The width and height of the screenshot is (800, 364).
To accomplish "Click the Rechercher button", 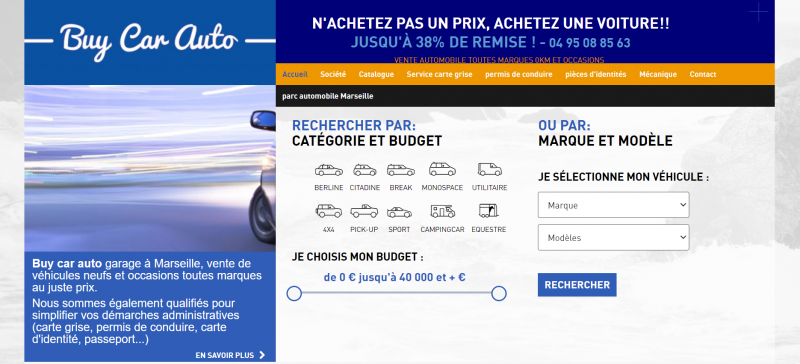I will [577, 285].
